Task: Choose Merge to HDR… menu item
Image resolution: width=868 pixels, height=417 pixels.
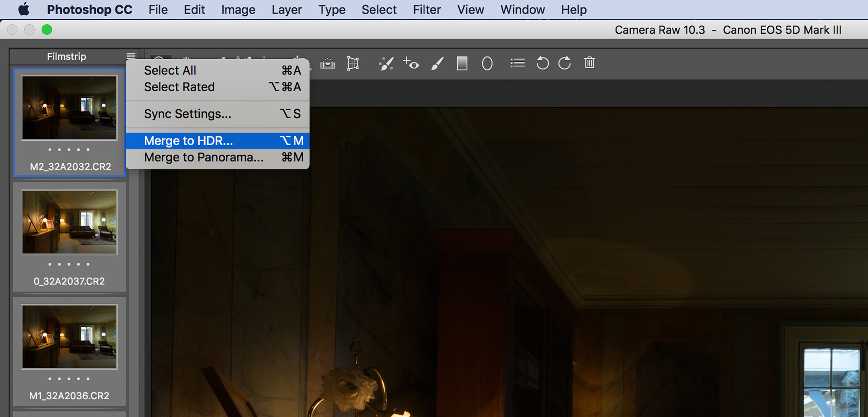Action: click(217, 141)
